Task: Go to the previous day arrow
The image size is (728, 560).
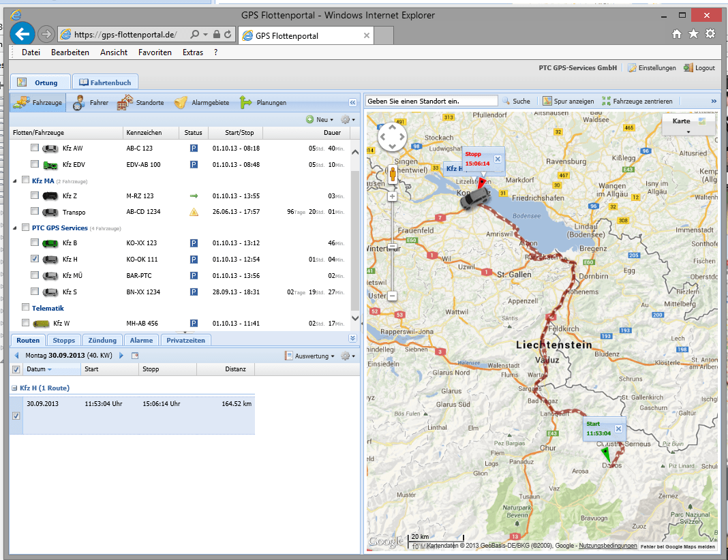Action: pos(17,356)
